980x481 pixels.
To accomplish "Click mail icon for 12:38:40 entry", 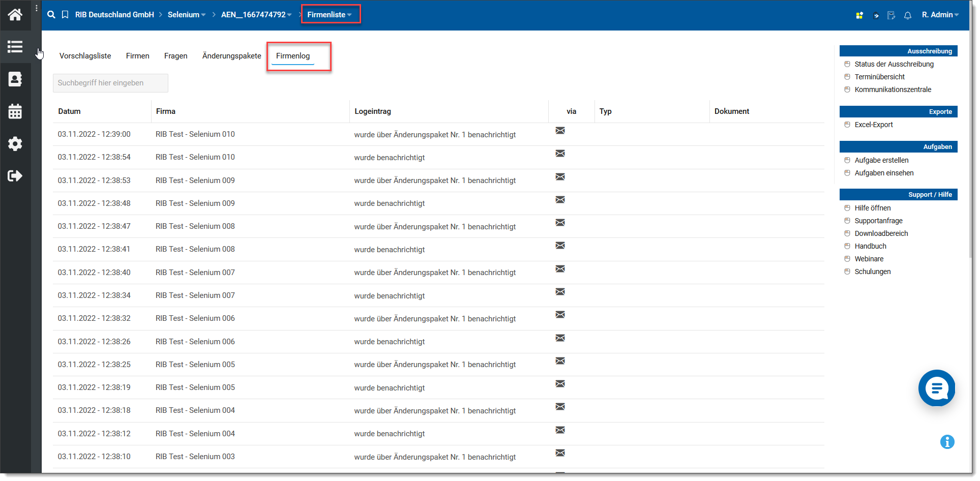I will (x=560, y=269).
